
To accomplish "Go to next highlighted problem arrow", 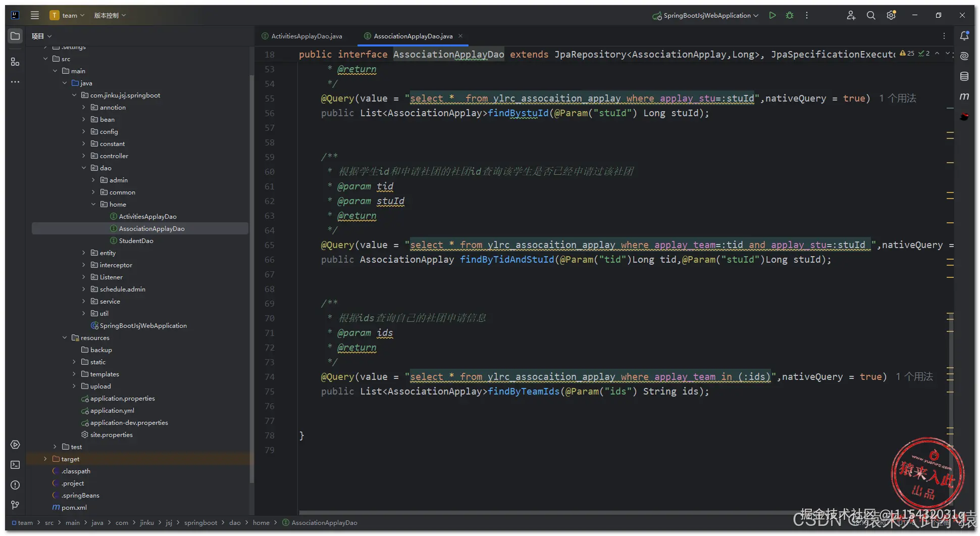I will click(x=948, y=53).
